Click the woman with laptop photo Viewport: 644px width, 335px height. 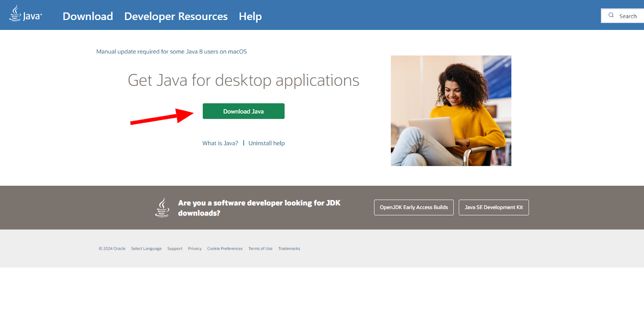point(451,111)
